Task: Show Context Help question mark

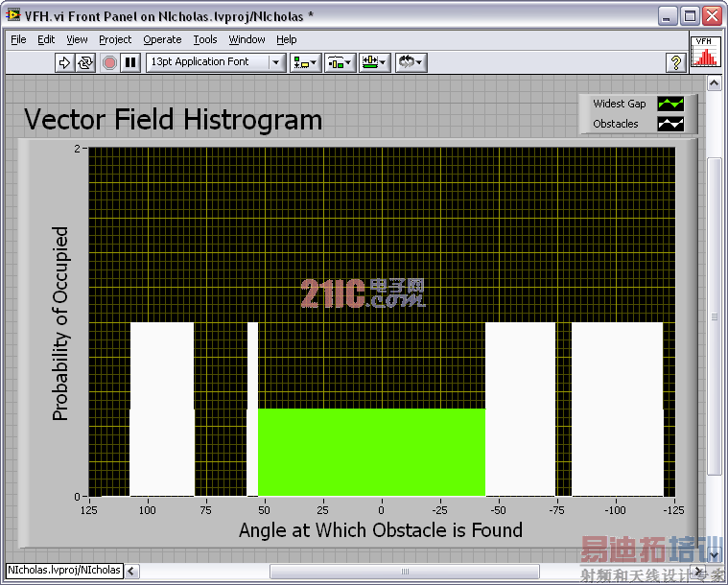Action: (676, 62)
